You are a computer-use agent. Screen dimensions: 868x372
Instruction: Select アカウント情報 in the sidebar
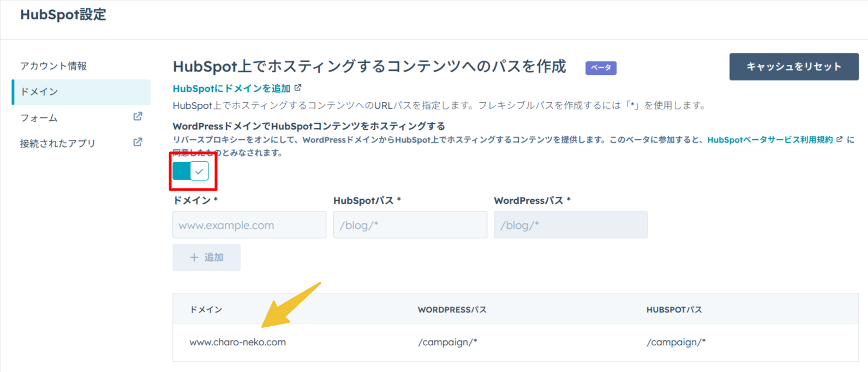53,66
